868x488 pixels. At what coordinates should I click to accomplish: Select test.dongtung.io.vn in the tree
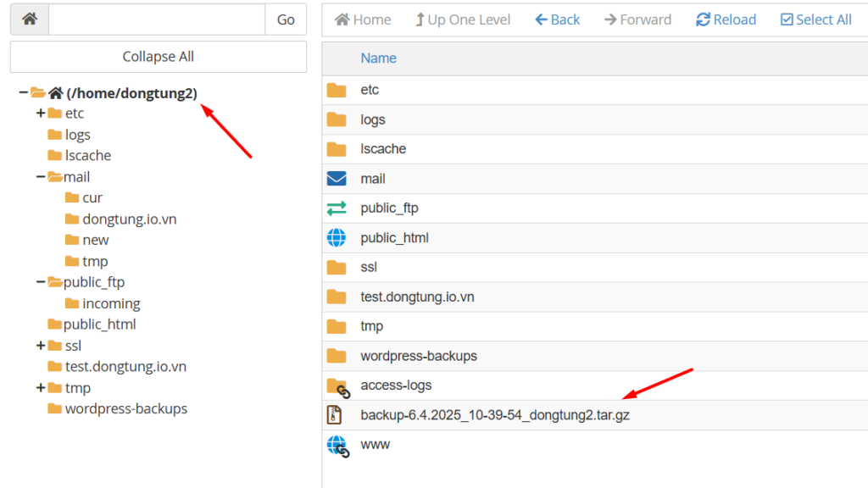pos(125,366)
